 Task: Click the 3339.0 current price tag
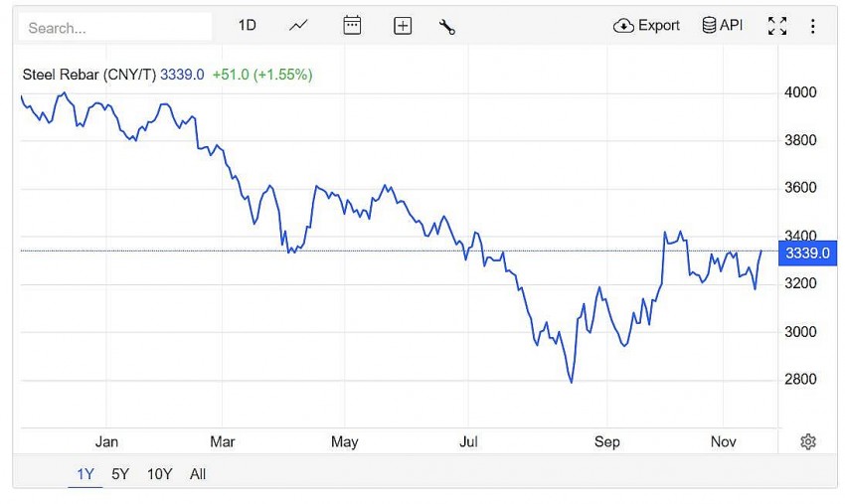(x=807, y=253)
